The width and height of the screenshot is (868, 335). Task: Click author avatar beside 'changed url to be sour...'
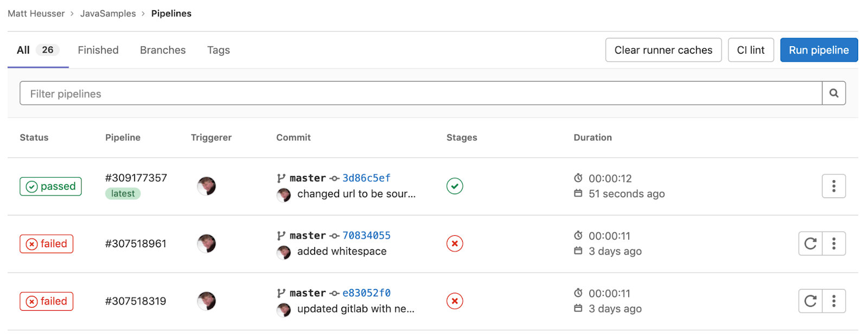(284, 195)
